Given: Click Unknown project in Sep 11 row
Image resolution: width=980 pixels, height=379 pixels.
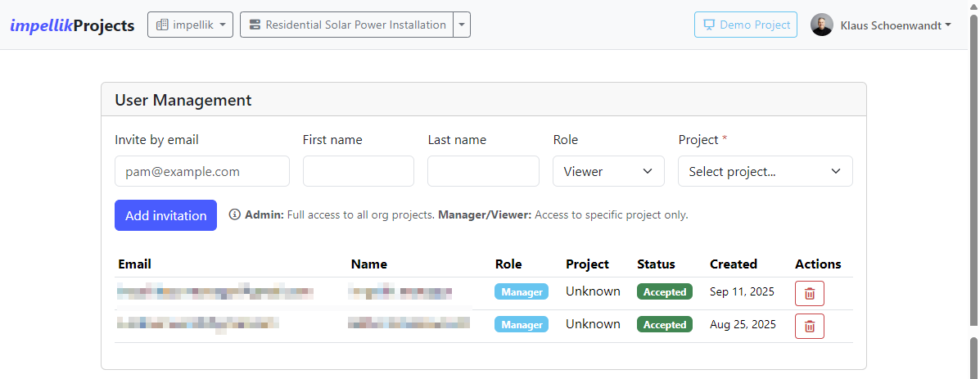Looking at the screenshot, I should [x=593, y=291].
